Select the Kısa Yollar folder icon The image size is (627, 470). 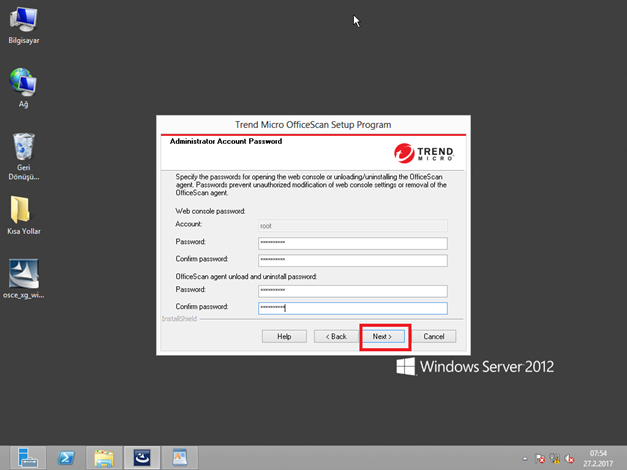(x=24, y=215)
